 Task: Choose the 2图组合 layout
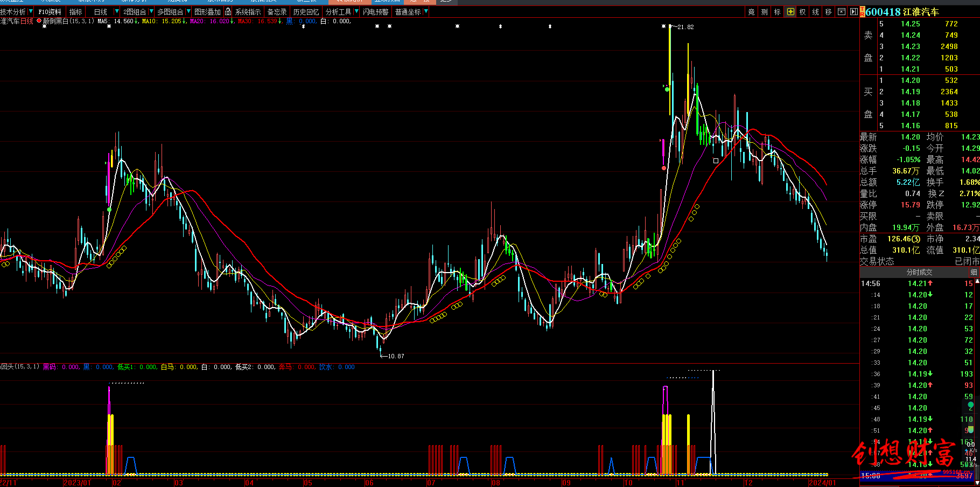point(135,12)
